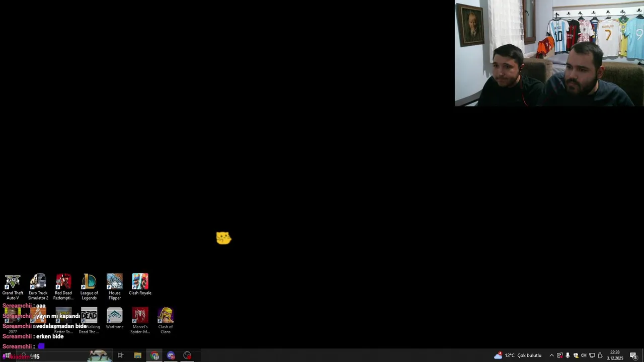This screenshot has height=362, width=644.
Task: Open the Walking Dead game shortcut
Action: [89, 320]
